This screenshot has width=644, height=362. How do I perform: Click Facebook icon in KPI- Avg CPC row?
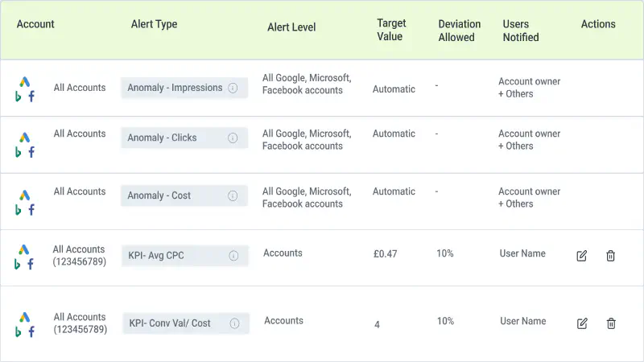(31, 265)
